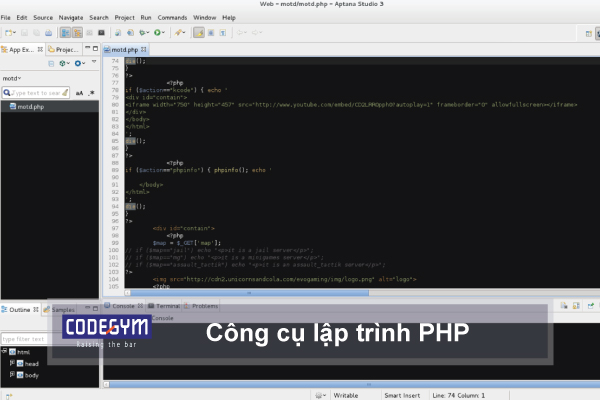Open the blue gear dropdown arrow

click(83, 63)
